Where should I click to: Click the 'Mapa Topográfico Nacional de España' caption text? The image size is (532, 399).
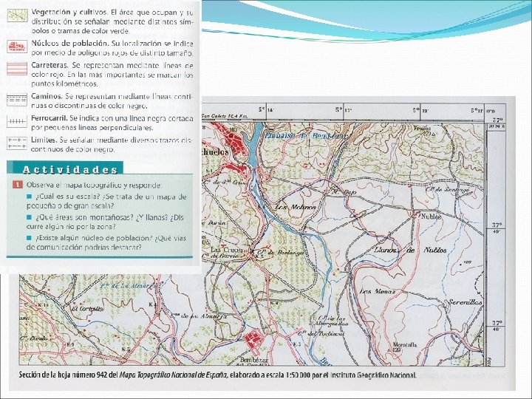click(x=174, y=375)
